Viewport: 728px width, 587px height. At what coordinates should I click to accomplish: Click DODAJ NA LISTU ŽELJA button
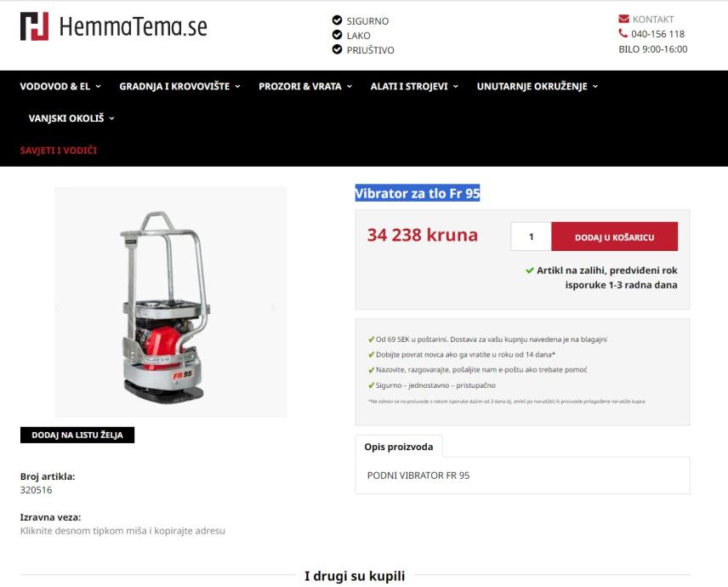(77, 435)
